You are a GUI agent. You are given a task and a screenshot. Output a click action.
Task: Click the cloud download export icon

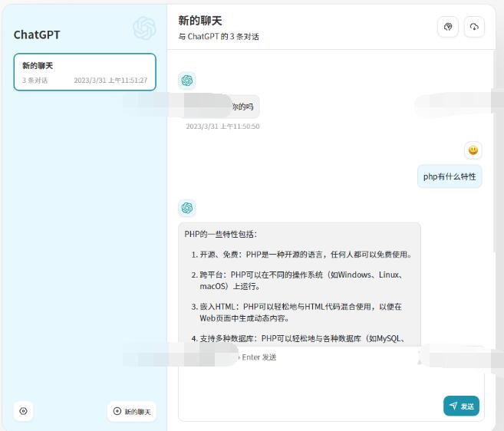tap(474, 27)
